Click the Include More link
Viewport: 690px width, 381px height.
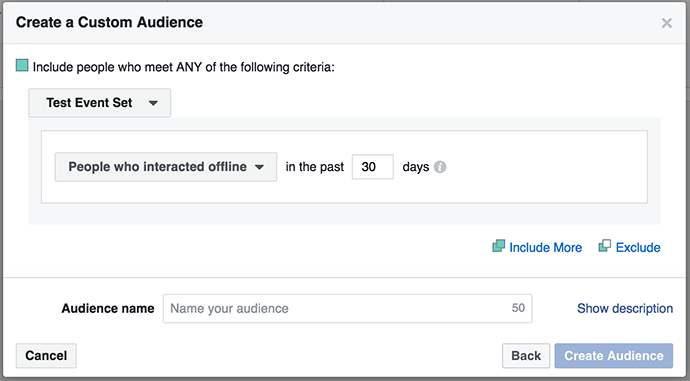click(x=537, y=247)
